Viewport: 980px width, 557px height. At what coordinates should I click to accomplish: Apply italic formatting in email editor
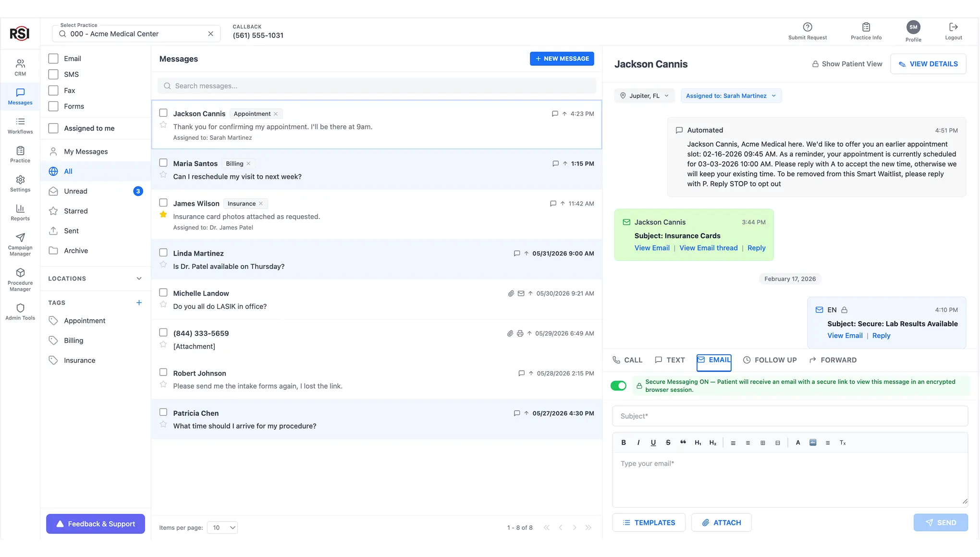click(x=638, y=443)
